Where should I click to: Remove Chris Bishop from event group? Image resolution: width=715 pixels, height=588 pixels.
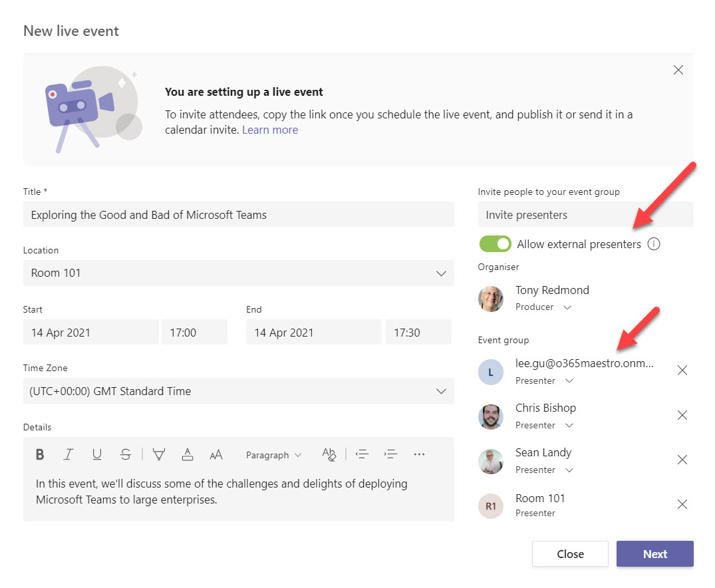tap(682, 415)
